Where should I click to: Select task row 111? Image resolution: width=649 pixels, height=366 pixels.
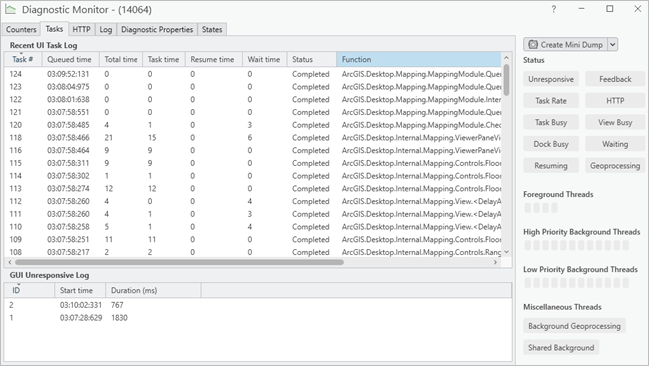coord(253,214)
